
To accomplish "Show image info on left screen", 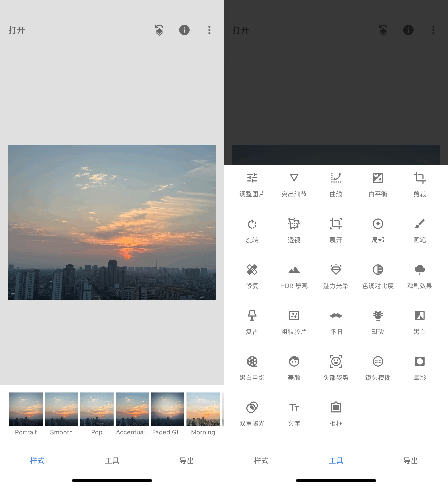I will tap(184, 30).
